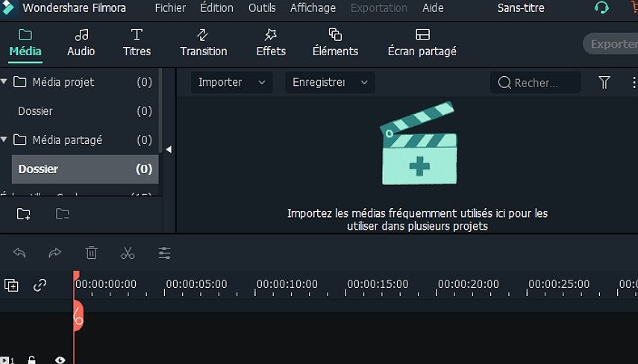Click the add track icon
The width and height of the screenshot is (638, 364).
point(11,285)
